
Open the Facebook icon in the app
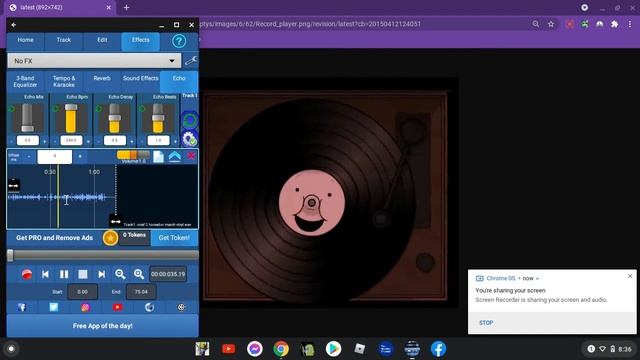click(22, 307)
